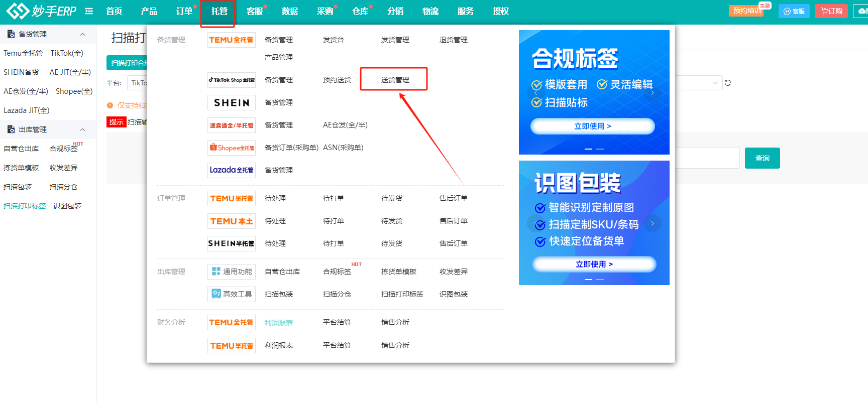Go to next 合规标签 banner slide
Viewport: 868px width, 402px height.
click(653, 93)
